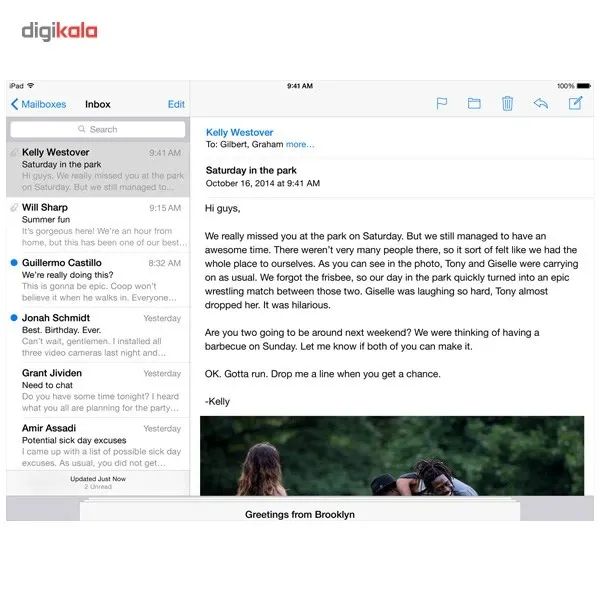Open the park photo attachment
The height and width of the screenshot is (600, 600).
[392, 456]
